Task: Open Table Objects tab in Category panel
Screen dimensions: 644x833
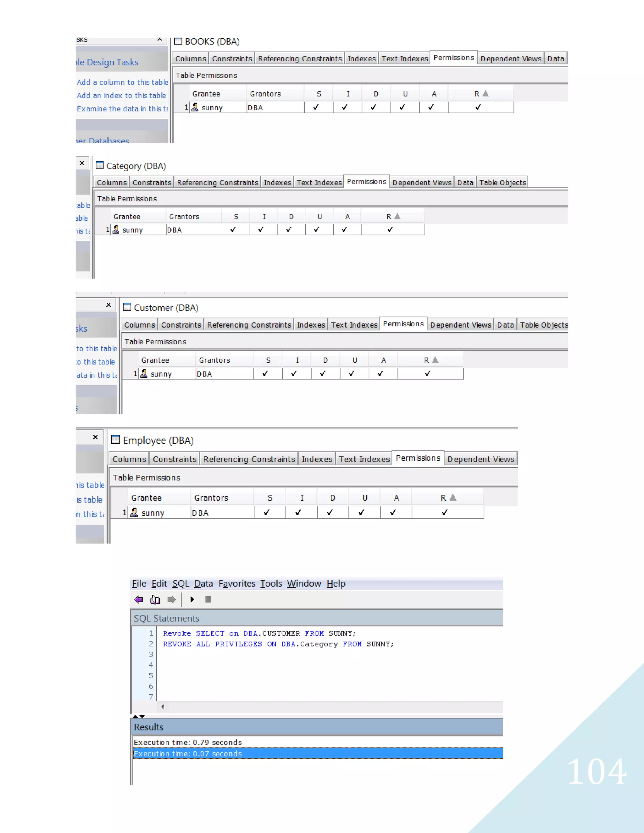Action: click(502, 182)
